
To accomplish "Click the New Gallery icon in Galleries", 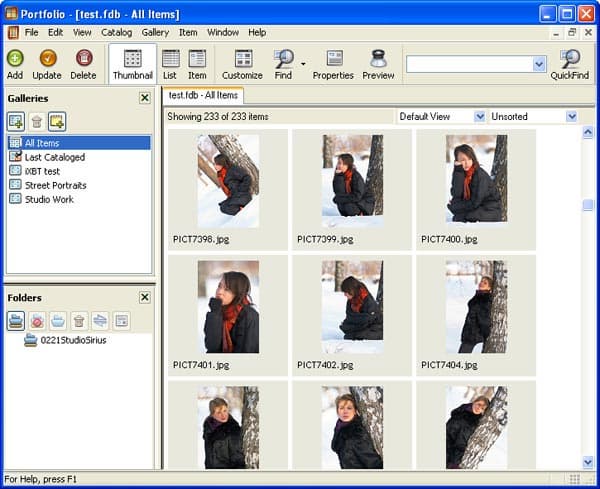I will click(16, 122).
